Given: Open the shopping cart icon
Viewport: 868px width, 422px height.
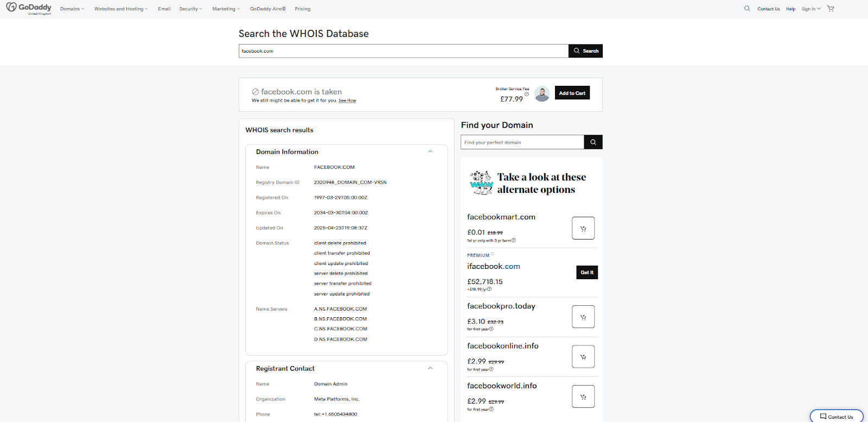Looking at the screenshot, I should pyautogui.click(x=831, y=9).
